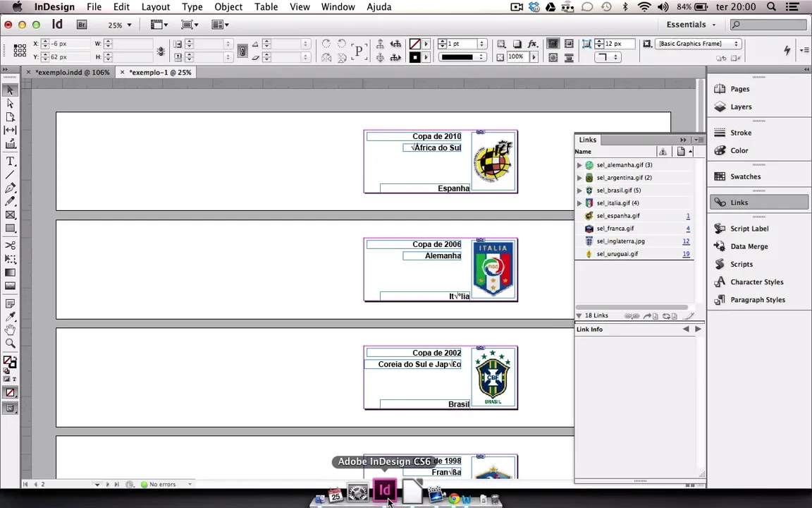Select the Rectangle Frame tool
Screen dimensions: 812x508
click(x=10, y=214)
